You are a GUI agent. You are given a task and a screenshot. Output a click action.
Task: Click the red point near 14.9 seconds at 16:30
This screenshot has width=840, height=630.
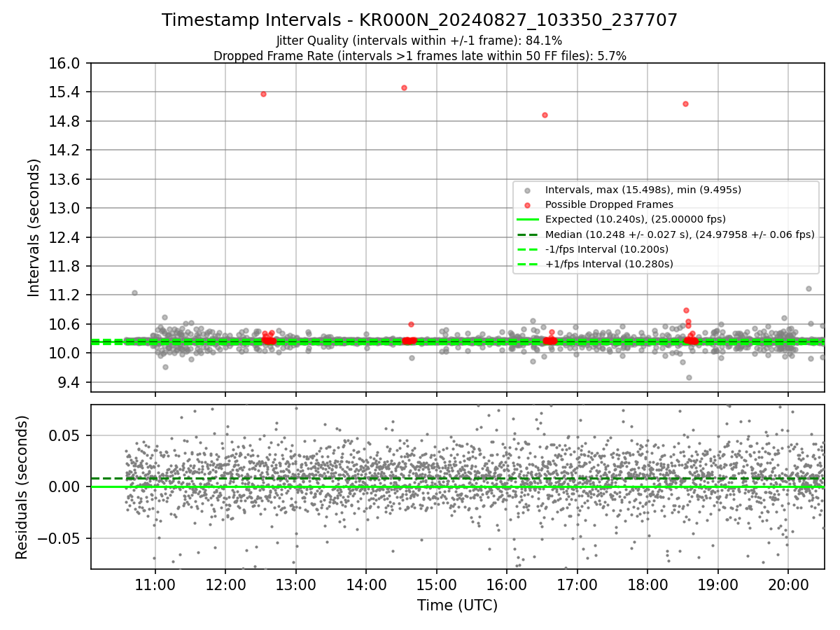tap(545, 115)
